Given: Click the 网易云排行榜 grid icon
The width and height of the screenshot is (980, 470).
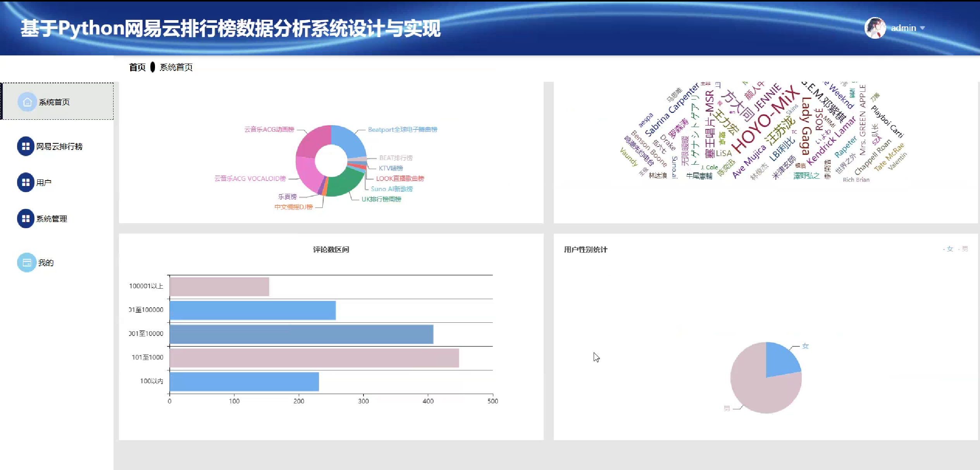Looking at the screenshot, I should [x=26, y=146].
